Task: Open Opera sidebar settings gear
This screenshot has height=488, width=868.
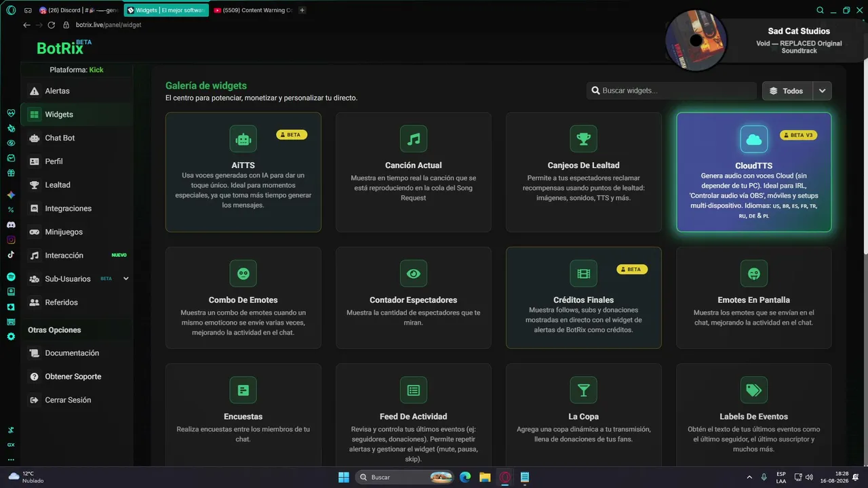Action: coord(11,337)
